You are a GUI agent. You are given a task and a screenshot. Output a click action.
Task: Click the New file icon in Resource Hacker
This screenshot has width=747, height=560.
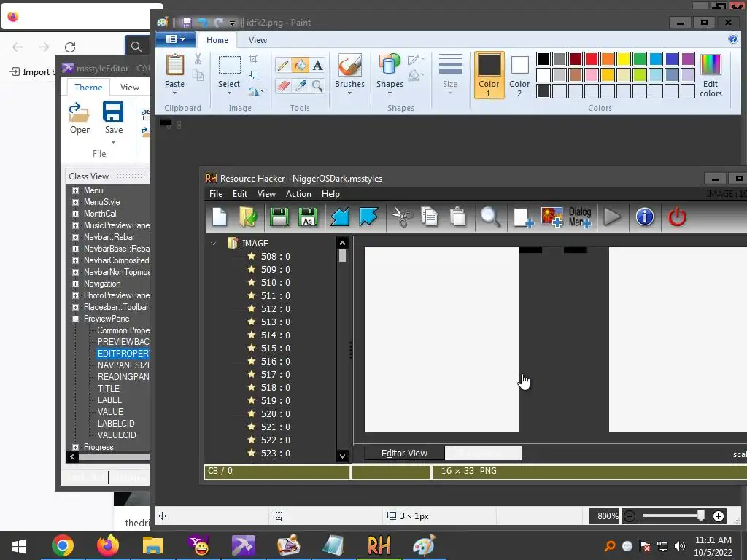pyautogui.click(x=220, y=217)
